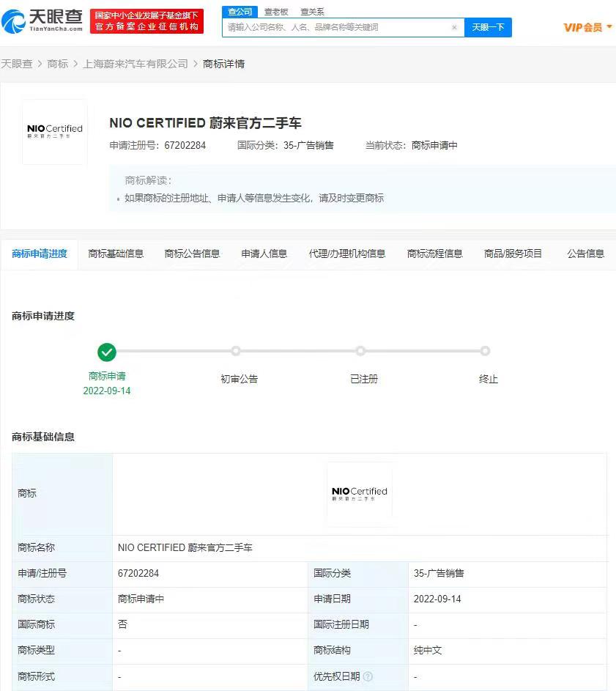Switch to the 查老板 search tab
Screen dimensions: 616x691
276,12
